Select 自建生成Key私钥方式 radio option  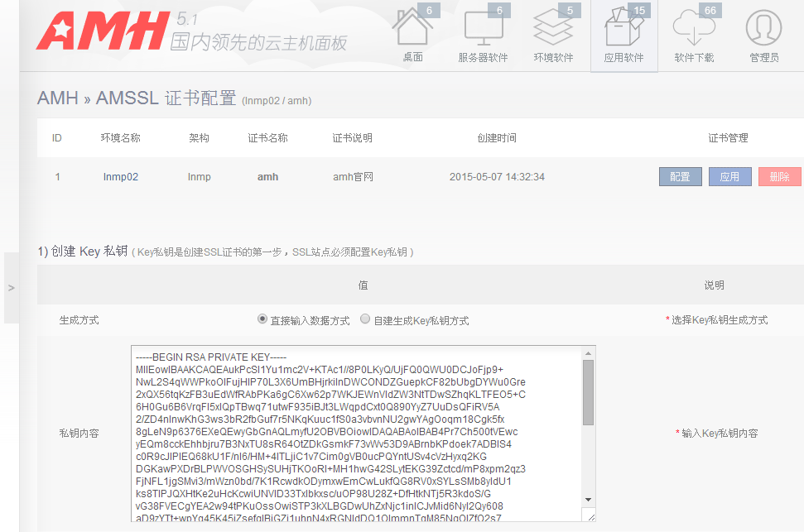(x=365, y=319)
